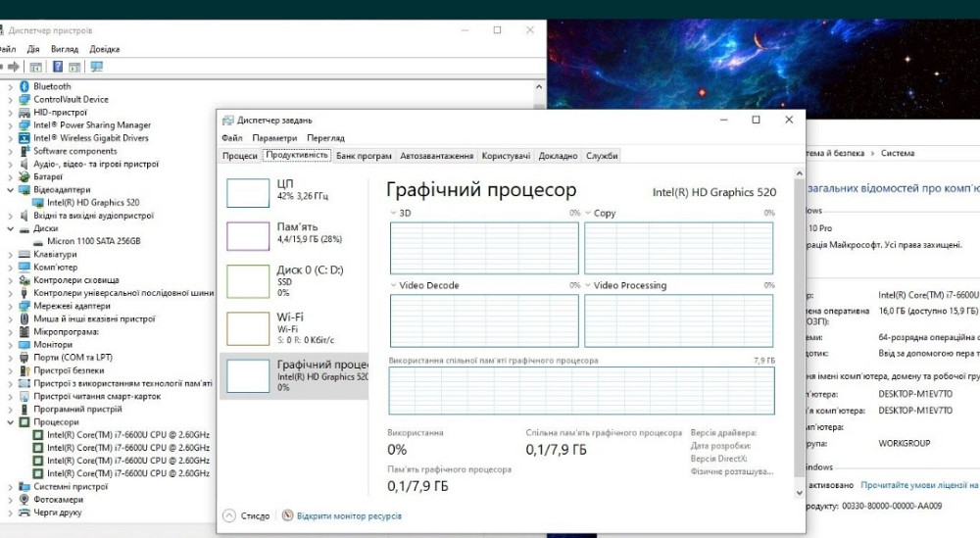Click the Порти (COM та LPT) icon
The width and height of the screenshot is (980, 538).
pos(24,358)
